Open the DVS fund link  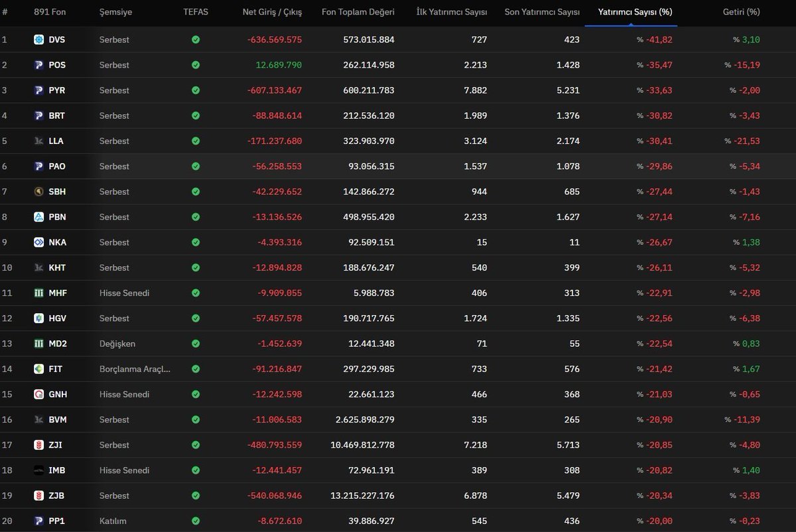[x=57, y=40]
